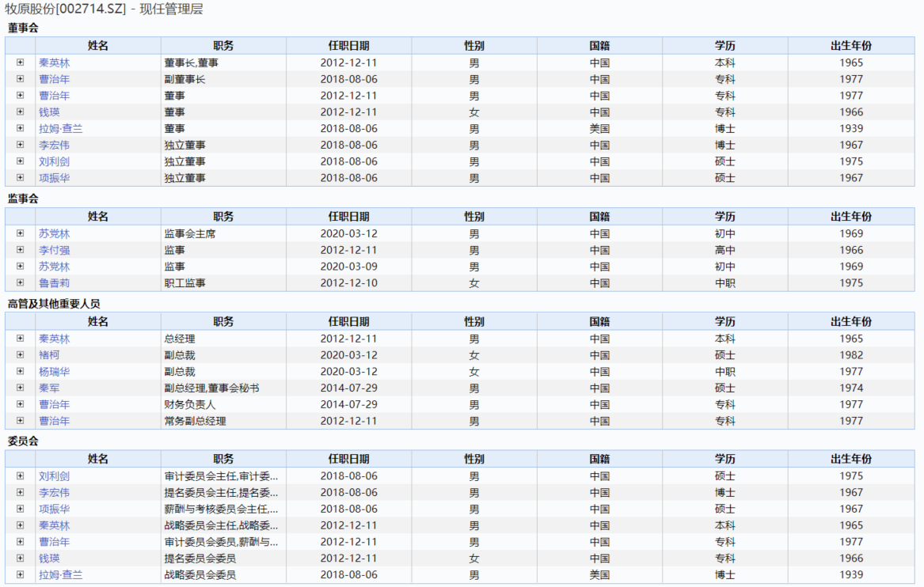Select the 财务负责人 position cell

click(223, 404)
